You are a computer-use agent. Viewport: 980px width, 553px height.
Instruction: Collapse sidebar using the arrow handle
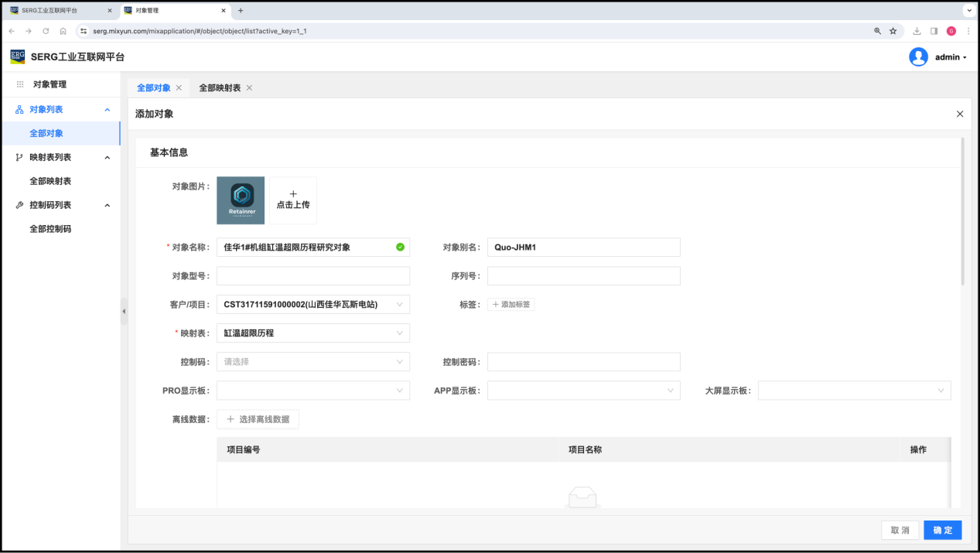pyautogui.click(x=124, y=311)
